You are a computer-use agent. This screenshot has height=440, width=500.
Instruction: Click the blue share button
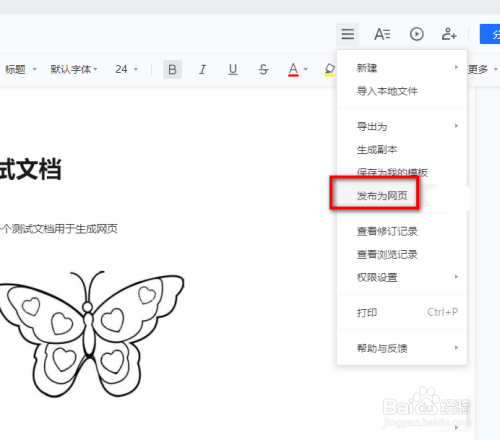tap(490, 34)
